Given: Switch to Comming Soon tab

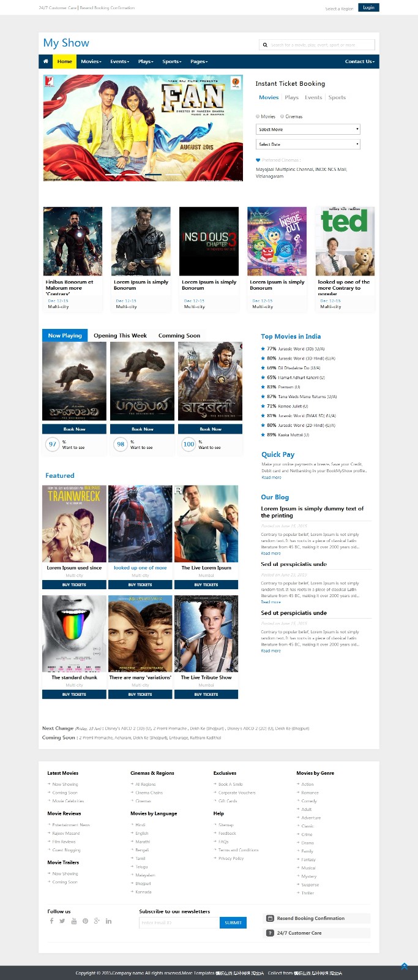Looking at the screenshot, I should (179, 335).
